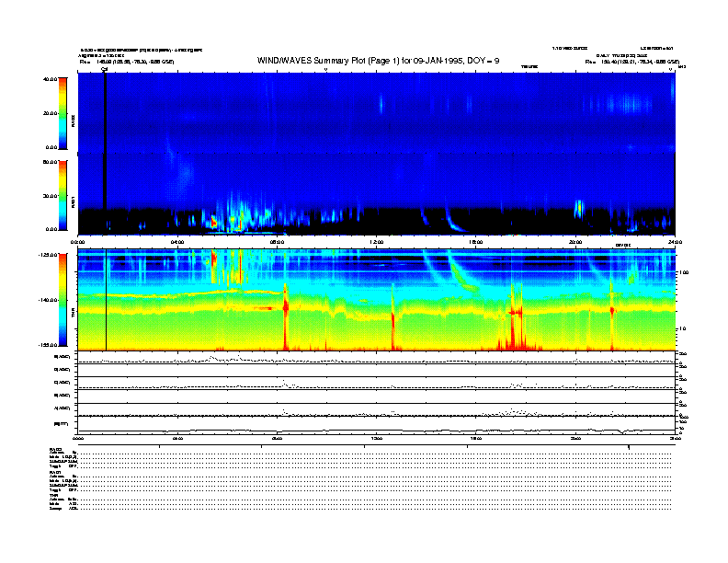Click the RAD1 color scale bar
Image resolution: width=728 pixels, height=563 pixels.
pos(63,196)
